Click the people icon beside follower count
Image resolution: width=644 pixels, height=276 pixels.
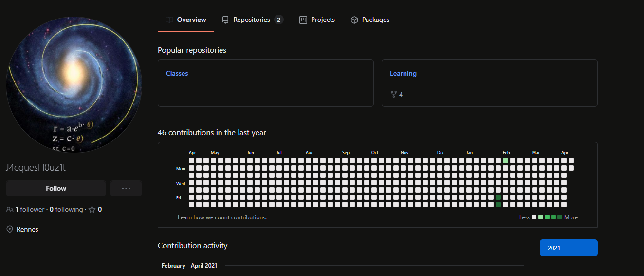(x=10, y=209)
